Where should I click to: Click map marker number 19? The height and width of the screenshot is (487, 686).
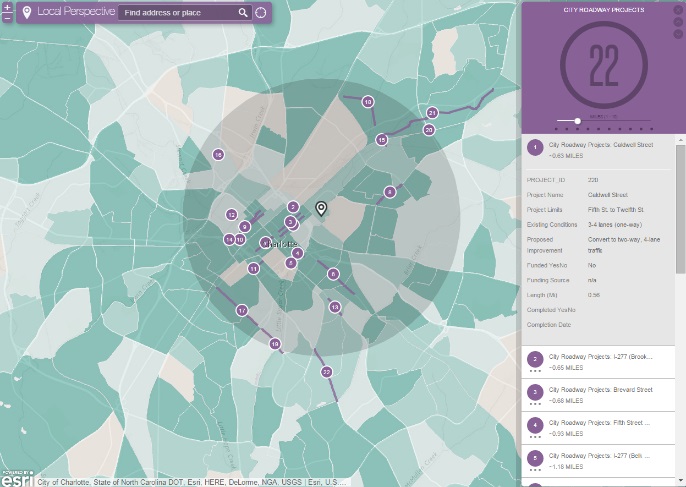pos(275,344)
